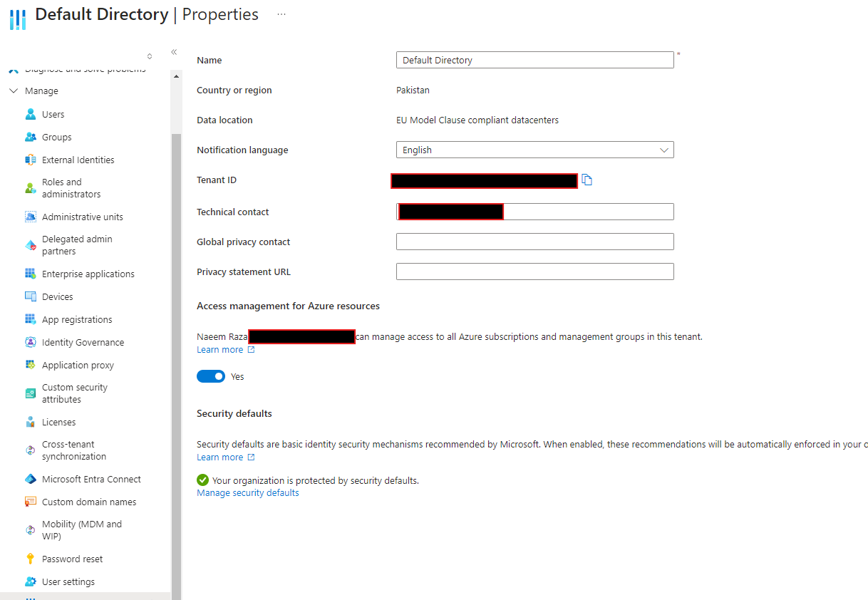
Task: Copy the Tenant ID
Action: point(587,180)
